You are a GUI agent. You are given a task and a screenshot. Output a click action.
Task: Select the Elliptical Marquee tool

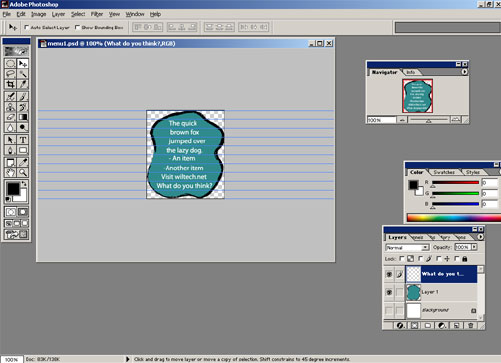coord(10,63)
